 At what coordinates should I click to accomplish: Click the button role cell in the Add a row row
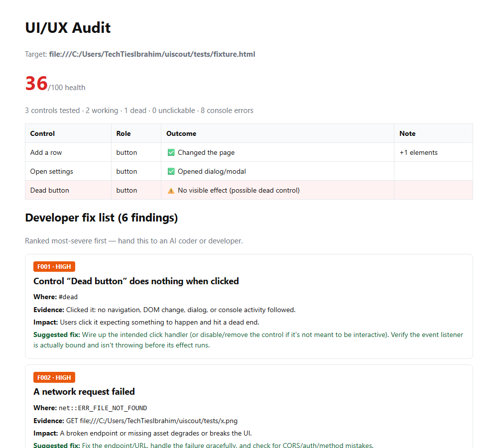136,152
